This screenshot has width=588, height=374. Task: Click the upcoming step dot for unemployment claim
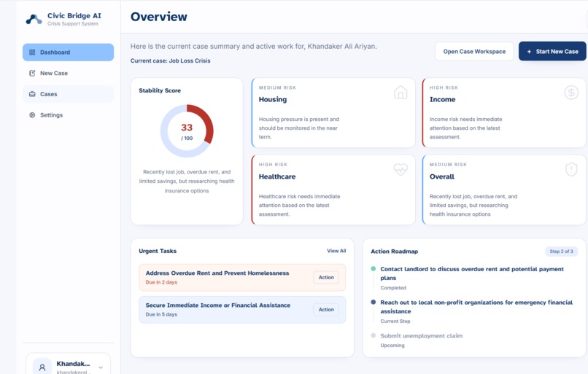tap(373, 335)
